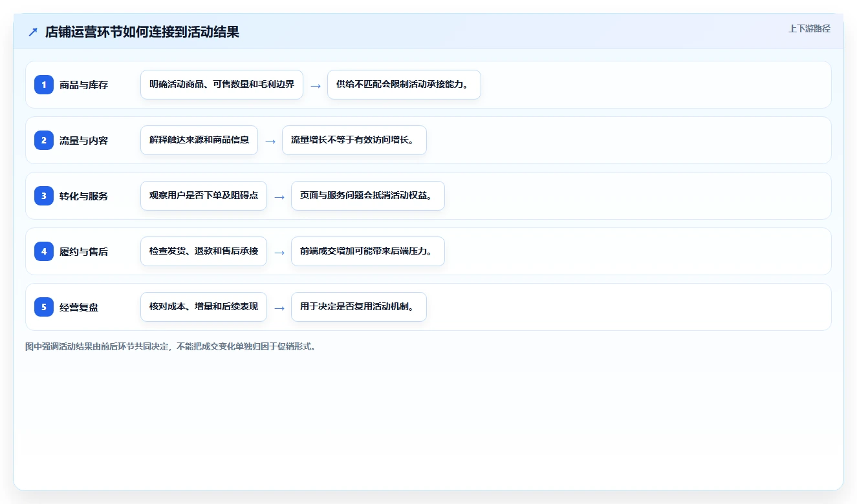Select the 履约与售后 label

(x=83, y=251)
